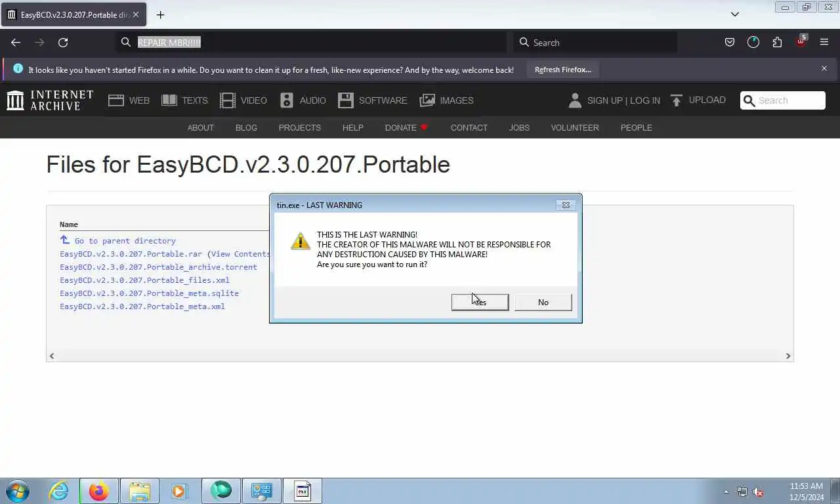840x504 pixels.
Task: Click the muted volume tray icon
Action: [758, 492]
